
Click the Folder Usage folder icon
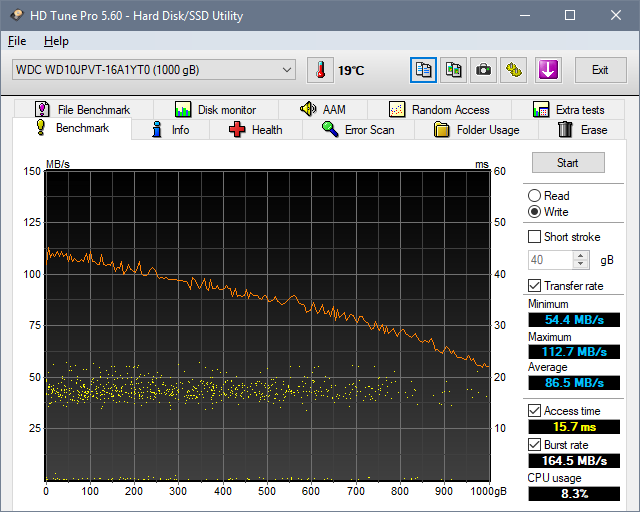[x=442, y=129]
